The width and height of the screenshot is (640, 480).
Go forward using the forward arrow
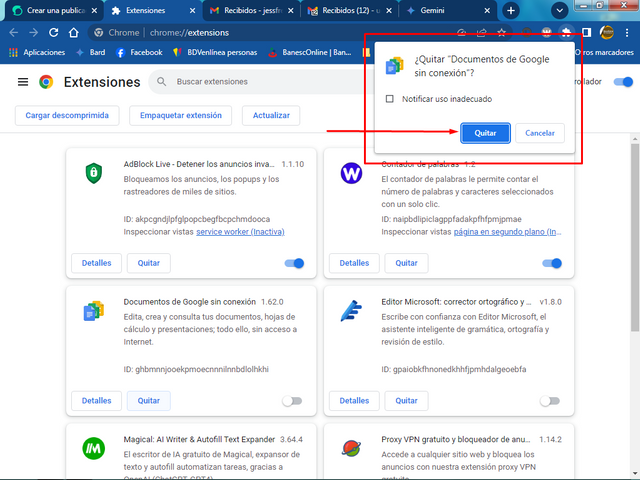(33, 33)
